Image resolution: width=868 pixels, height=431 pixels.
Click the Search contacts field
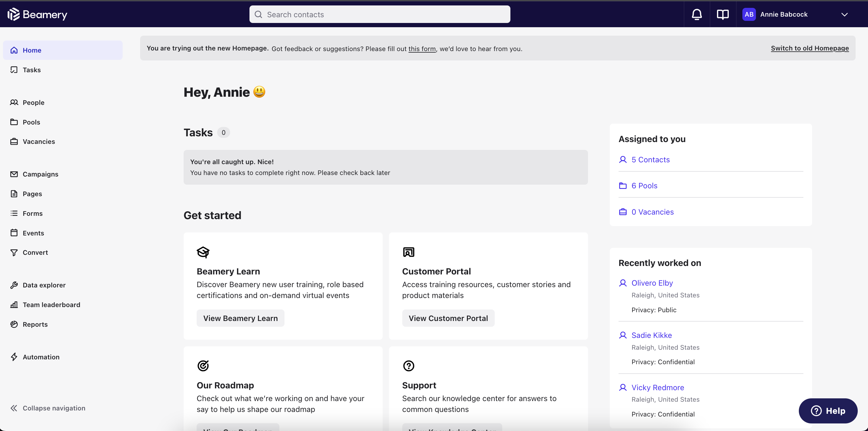379,14
